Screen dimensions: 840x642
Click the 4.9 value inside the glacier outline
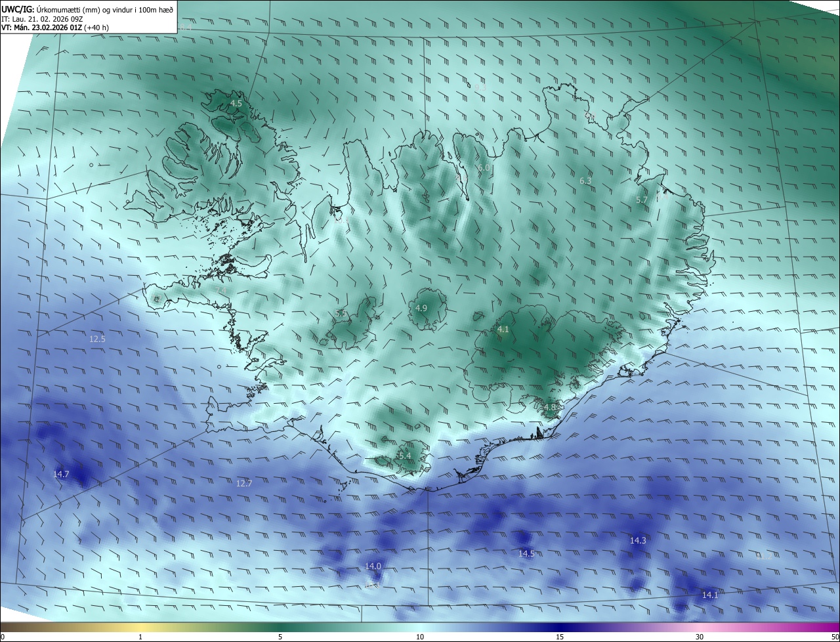point(421,308)
